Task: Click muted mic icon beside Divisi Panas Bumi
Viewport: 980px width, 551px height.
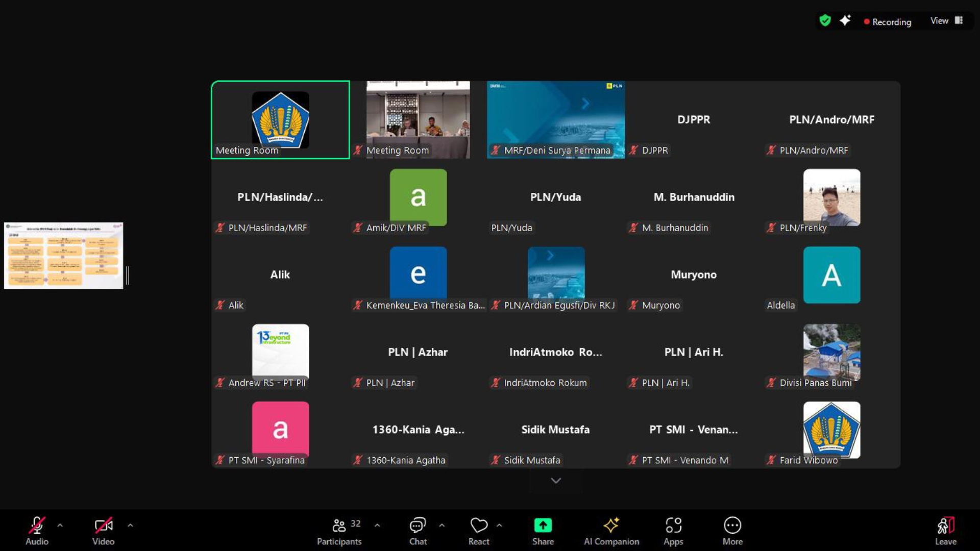Action: click(x=771, y=383)
